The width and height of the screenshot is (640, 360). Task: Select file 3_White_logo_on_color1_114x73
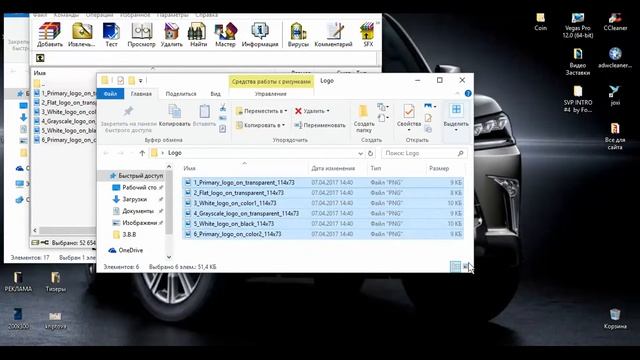point(323,203)
